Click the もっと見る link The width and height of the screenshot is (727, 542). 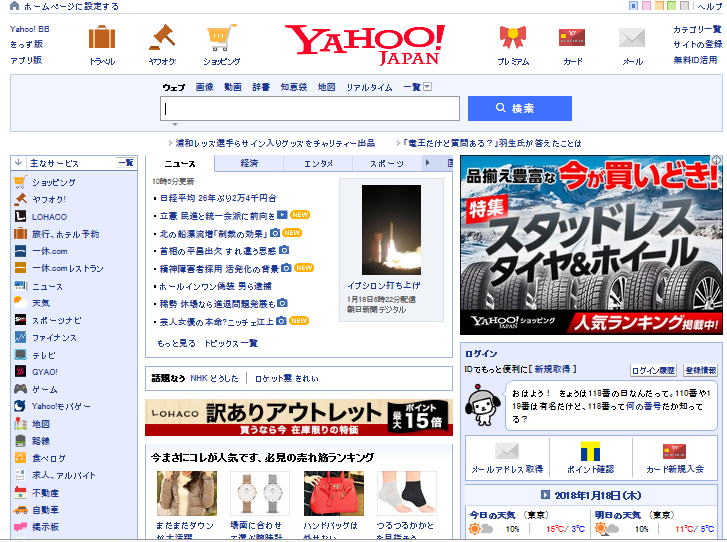tap(176, 343)
